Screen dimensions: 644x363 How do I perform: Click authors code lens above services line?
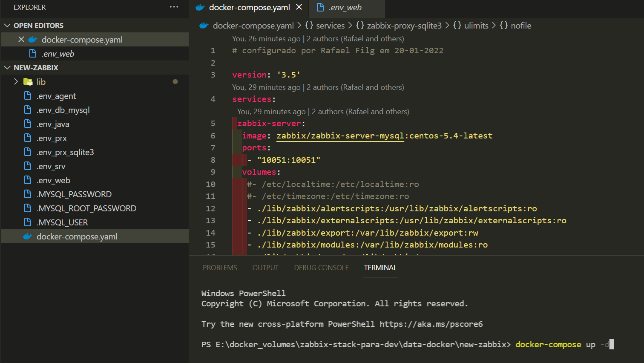(318, 87)
